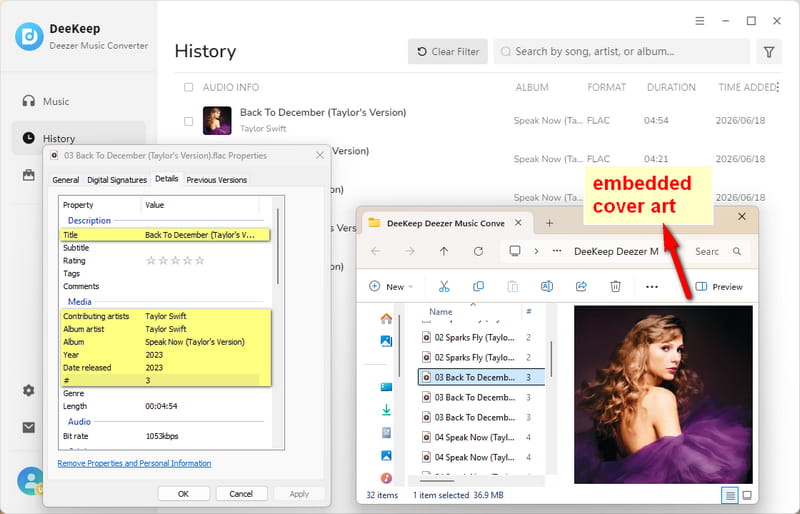
Task: Go forward in Explorer navigation
Action: pos(410,251)
